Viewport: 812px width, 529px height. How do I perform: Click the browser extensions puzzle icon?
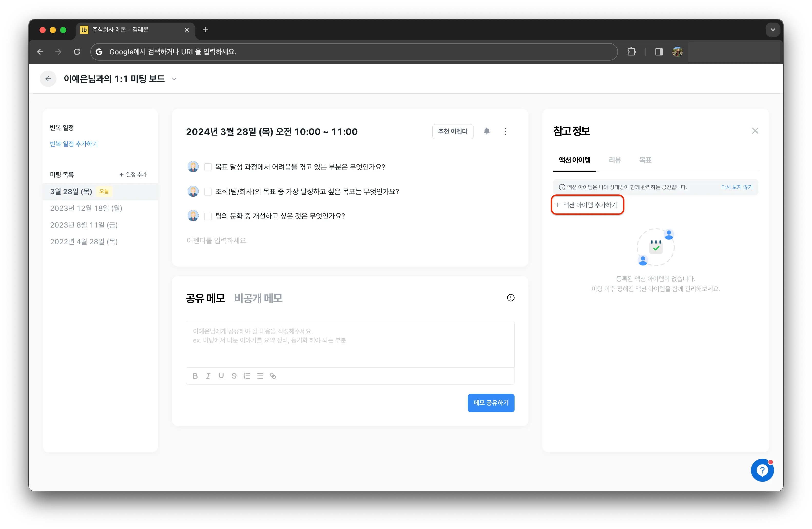point(632,52)
